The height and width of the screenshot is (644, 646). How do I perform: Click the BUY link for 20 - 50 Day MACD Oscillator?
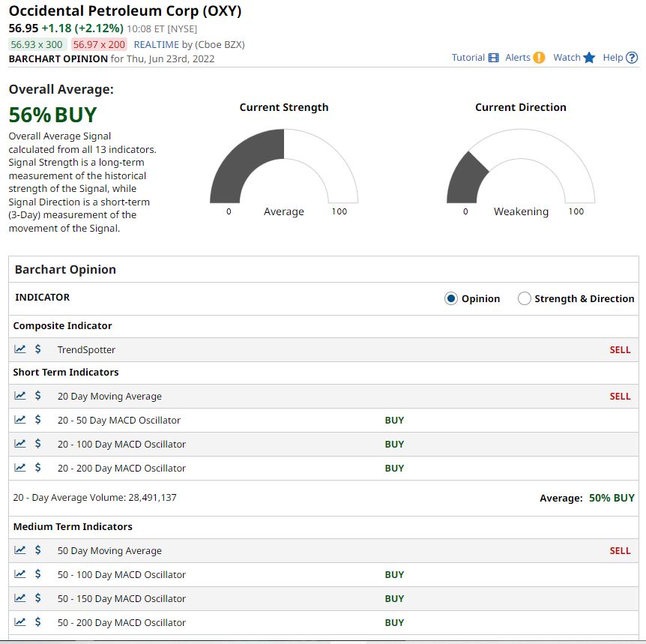click(x=394, y=420)
